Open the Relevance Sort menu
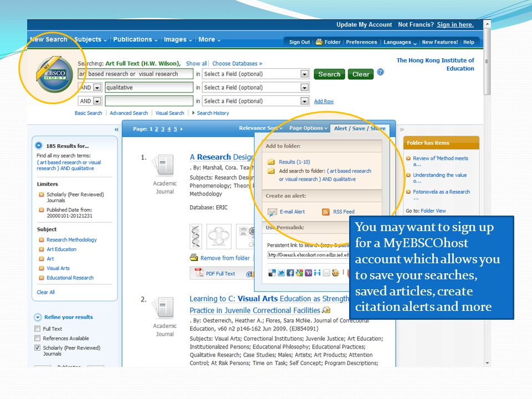532x399 pixels. (x=260, y=128)
